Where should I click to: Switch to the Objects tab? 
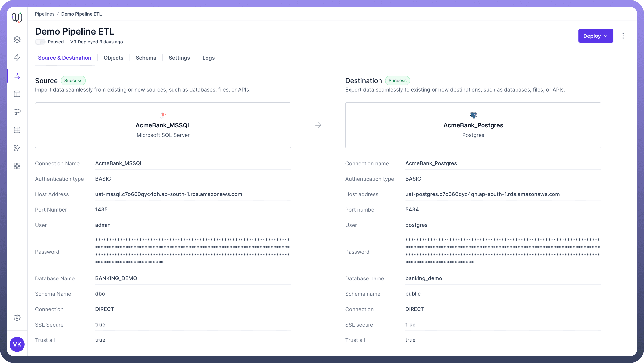point(114,58)
